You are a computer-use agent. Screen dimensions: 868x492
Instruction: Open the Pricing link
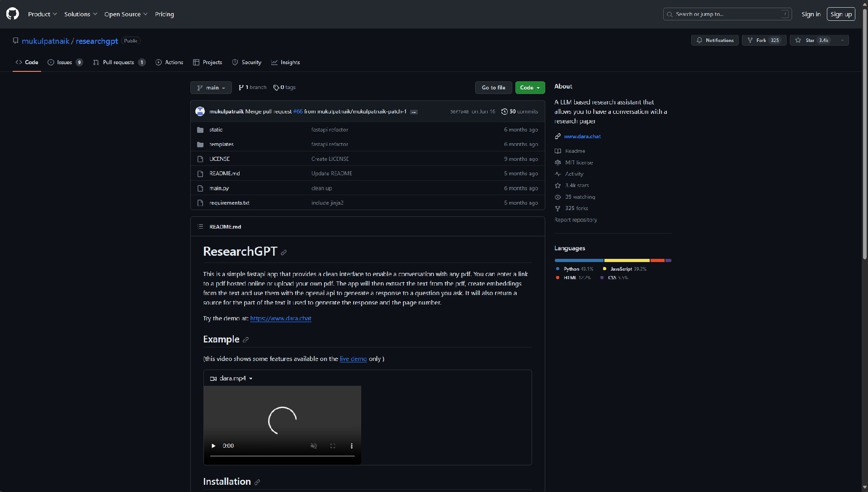164,14
